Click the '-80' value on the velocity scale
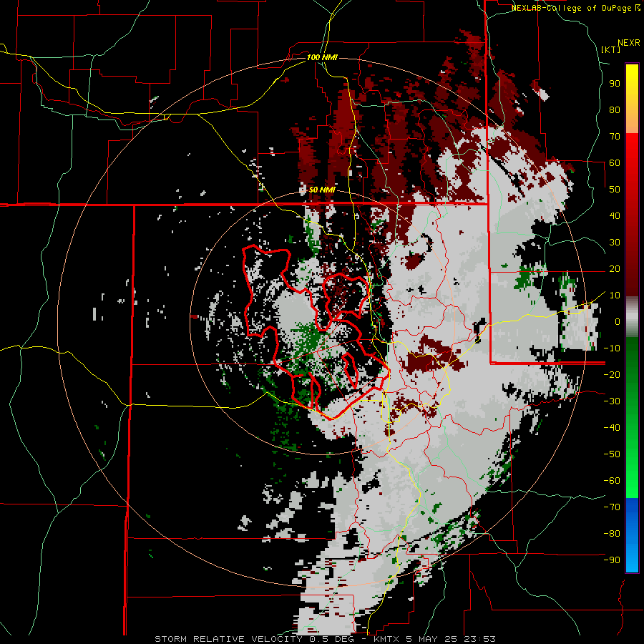Viewport: 644px width, 644px height. (612, 534)
